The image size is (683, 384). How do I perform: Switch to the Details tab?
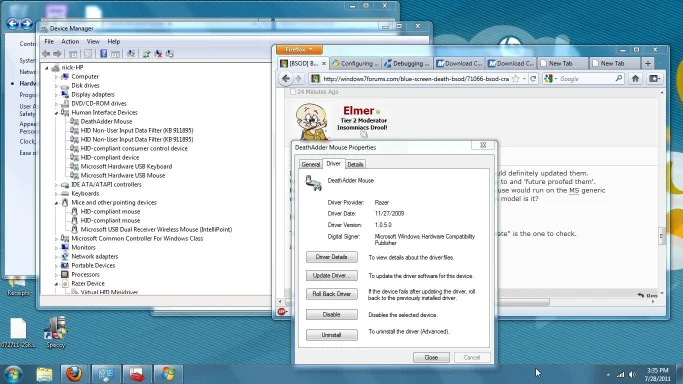355,165
